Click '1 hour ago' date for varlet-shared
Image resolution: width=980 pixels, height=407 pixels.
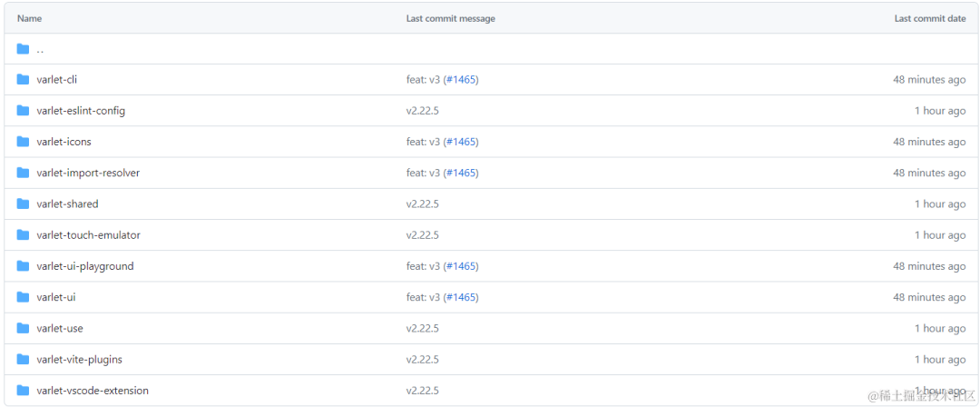[x=940, y=204]
